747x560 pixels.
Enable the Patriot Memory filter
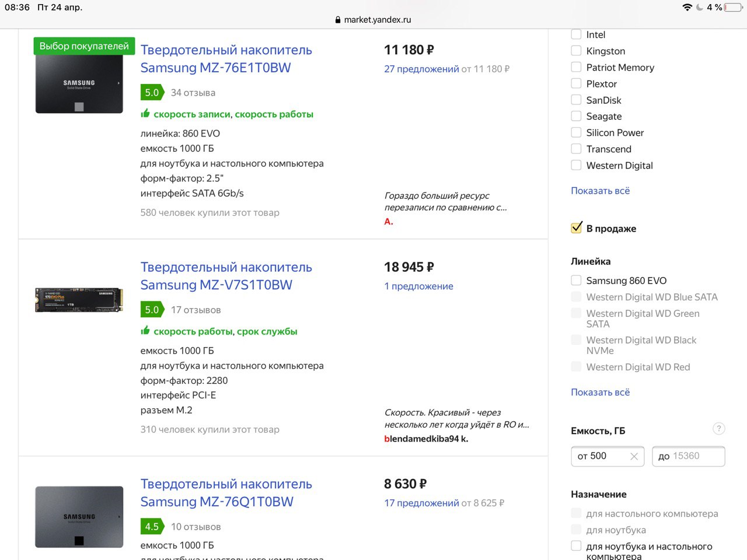(576, 67)
